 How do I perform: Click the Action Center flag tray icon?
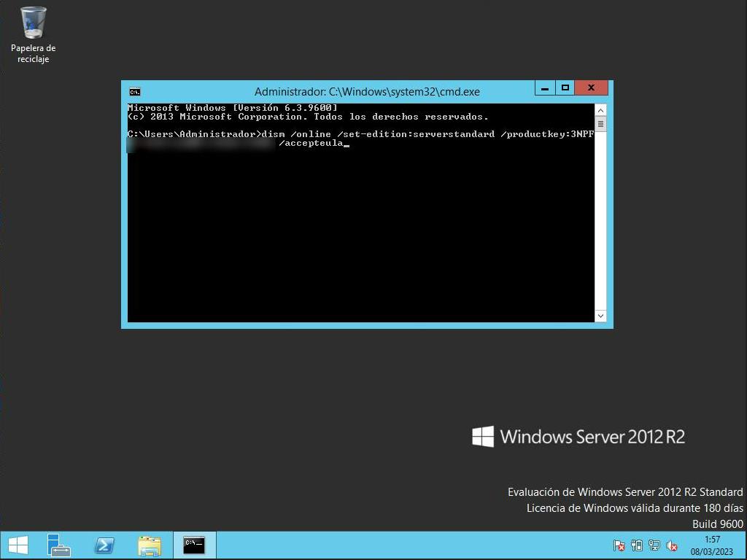(x=619, y=545)
